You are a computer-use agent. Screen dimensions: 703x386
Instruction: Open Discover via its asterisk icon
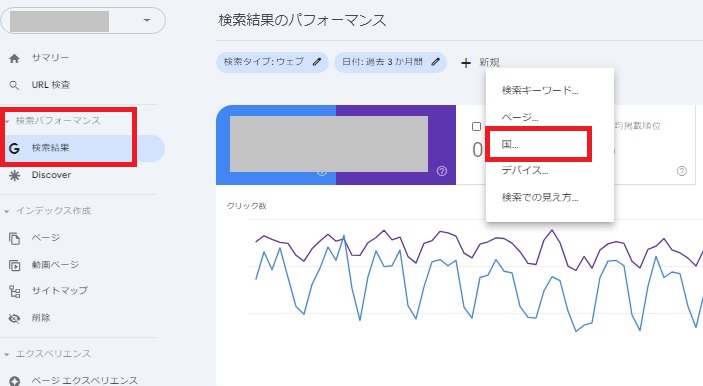pos(14,175)
